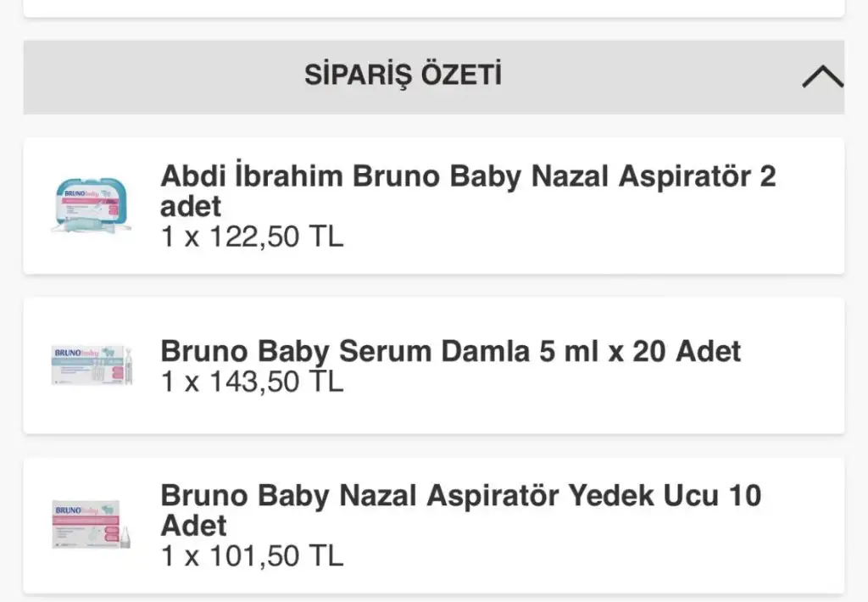Screen dimensions: 868x602
Task: Click the 1 x 101,50 TL price line
Action: (252, 556)
